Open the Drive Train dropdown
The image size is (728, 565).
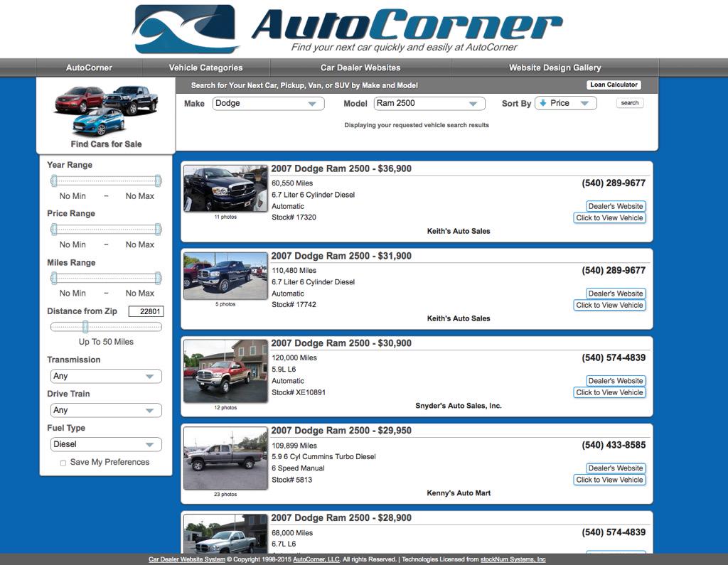[105, 410]
